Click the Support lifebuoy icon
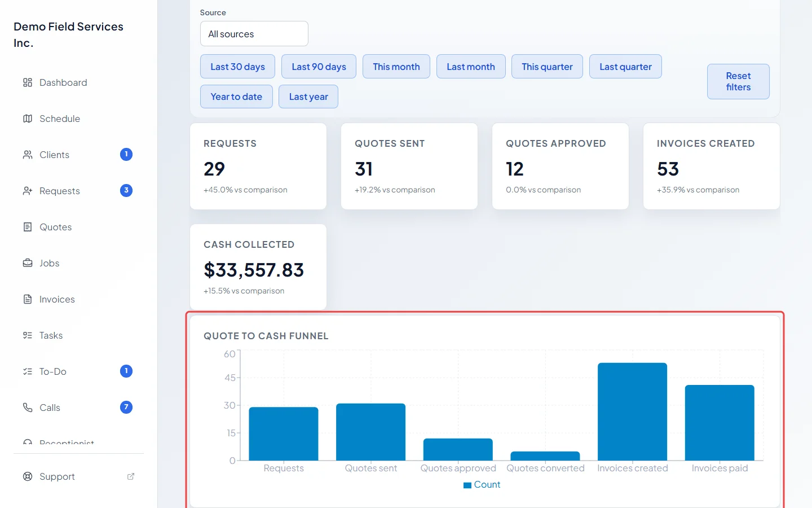 28,476
